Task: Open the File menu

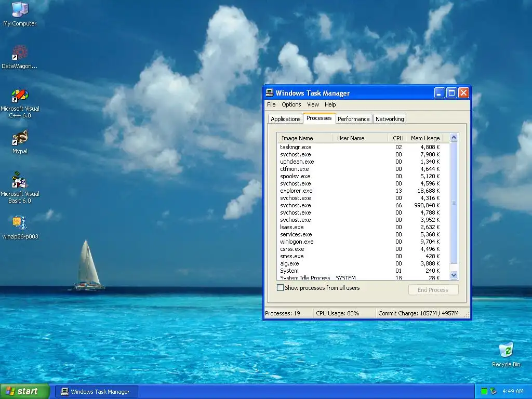Action: [271, 104]
